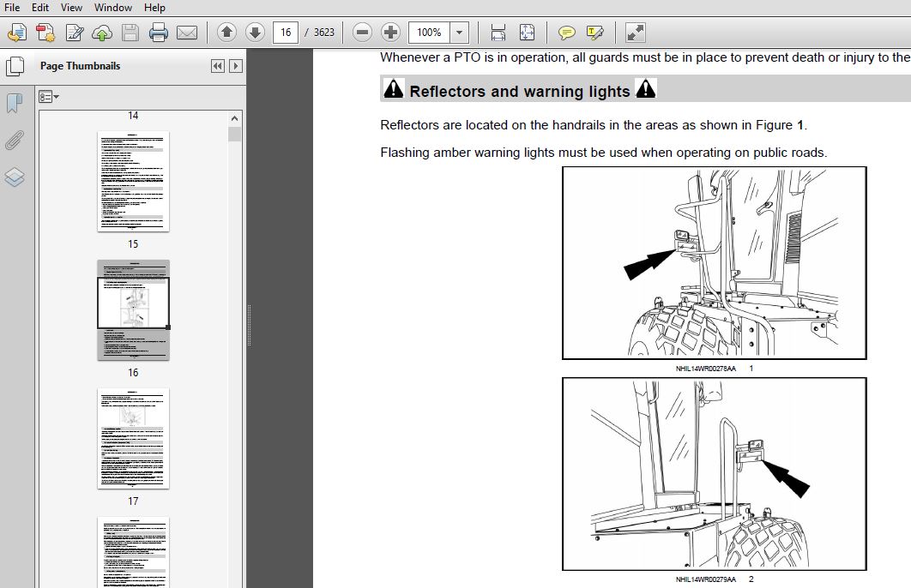Click the Create PDF icon
This screenshot has width=911, height=588.
pos(45,33)
